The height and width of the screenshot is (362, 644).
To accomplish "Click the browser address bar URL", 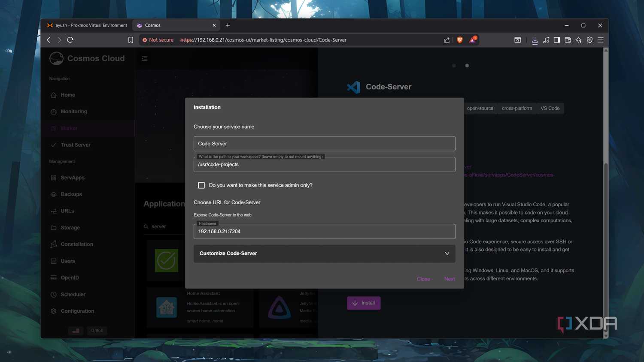I will pyautogui.click(x=263, y=40).
